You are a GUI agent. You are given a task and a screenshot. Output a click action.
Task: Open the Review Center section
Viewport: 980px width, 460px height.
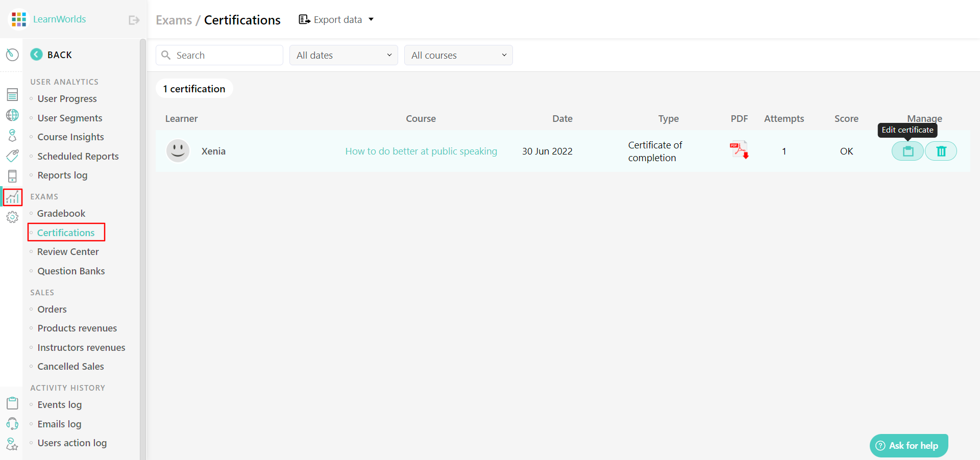tap(68, 251)
